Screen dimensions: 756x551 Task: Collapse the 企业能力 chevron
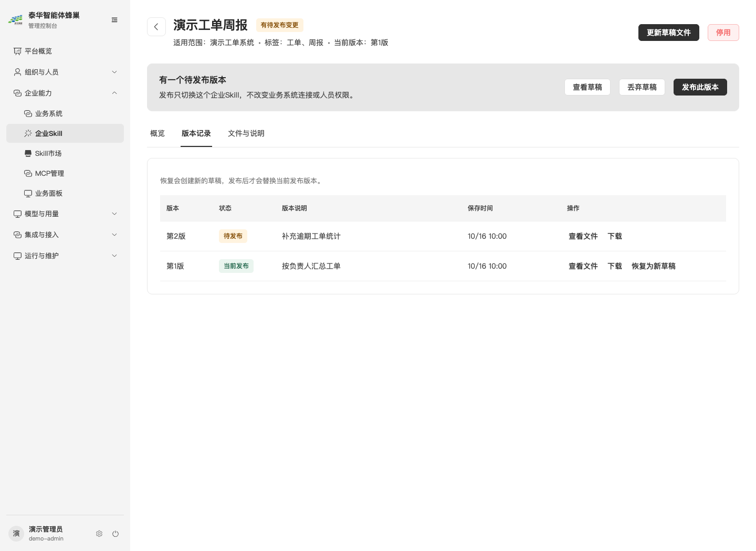(x=114, y=93)
